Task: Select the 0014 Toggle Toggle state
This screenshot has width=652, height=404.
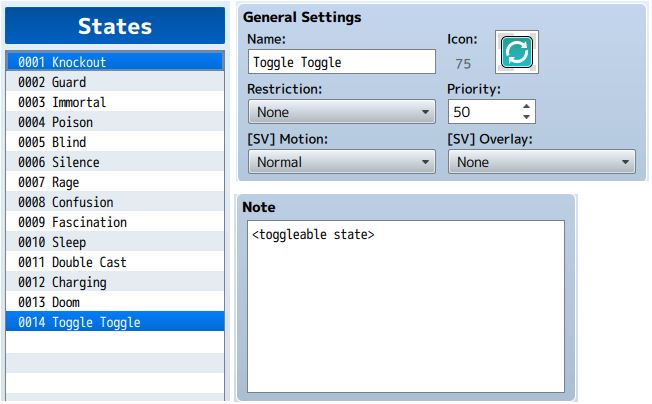Action: click(115, 322)
